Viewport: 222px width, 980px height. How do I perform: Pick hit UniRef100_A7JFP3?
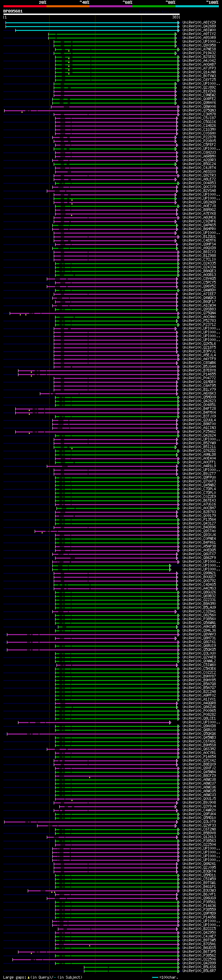coord(199,68)
